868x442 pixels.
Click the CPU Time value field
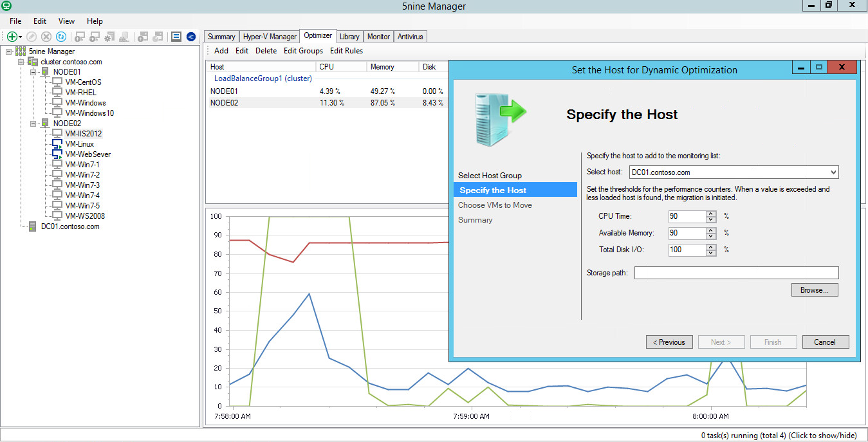(x=687, y=217)
